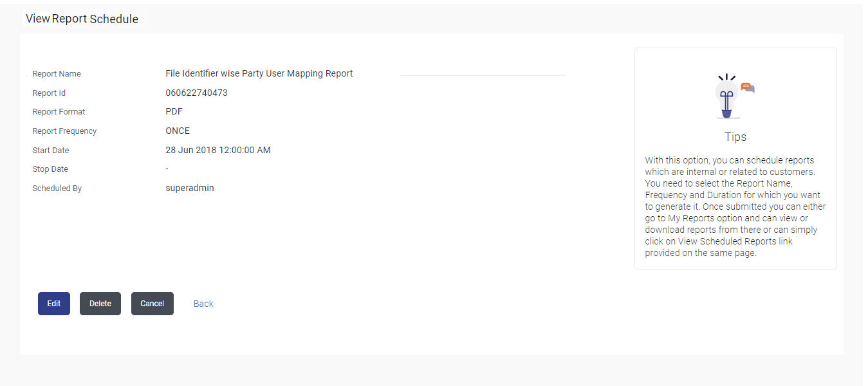
Task: Click the Report Format label
Action: tap(59, 112)
